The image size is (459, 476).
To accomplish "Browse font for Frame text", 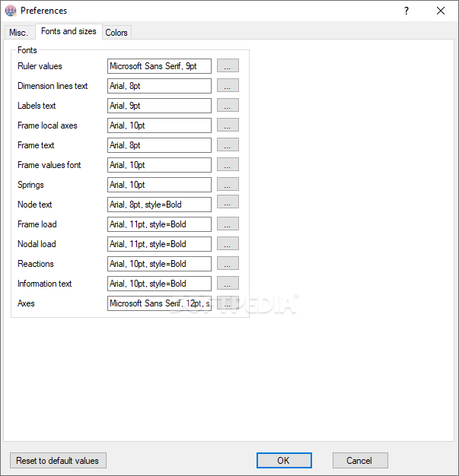I will point(228,144).
